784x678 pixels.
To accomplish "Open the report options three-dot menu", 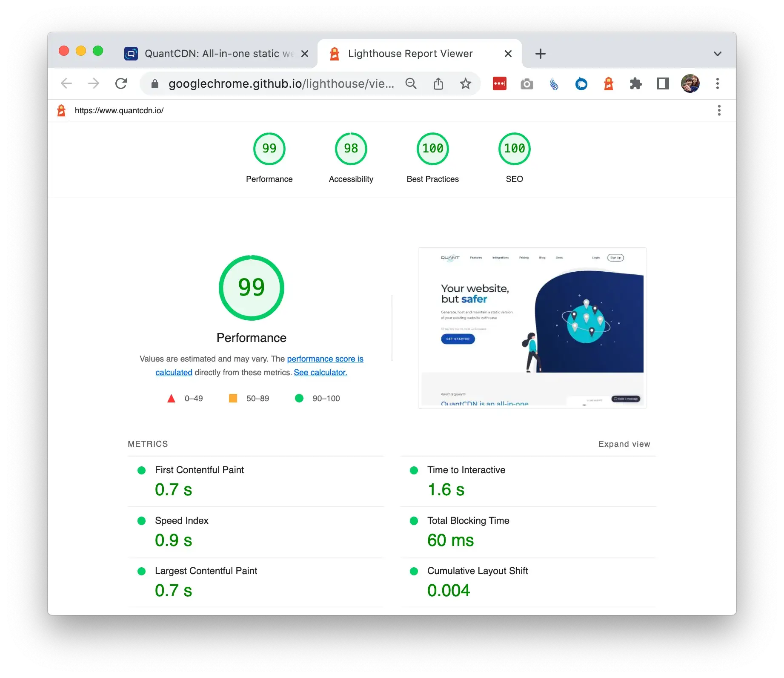I will pos(719,110).
